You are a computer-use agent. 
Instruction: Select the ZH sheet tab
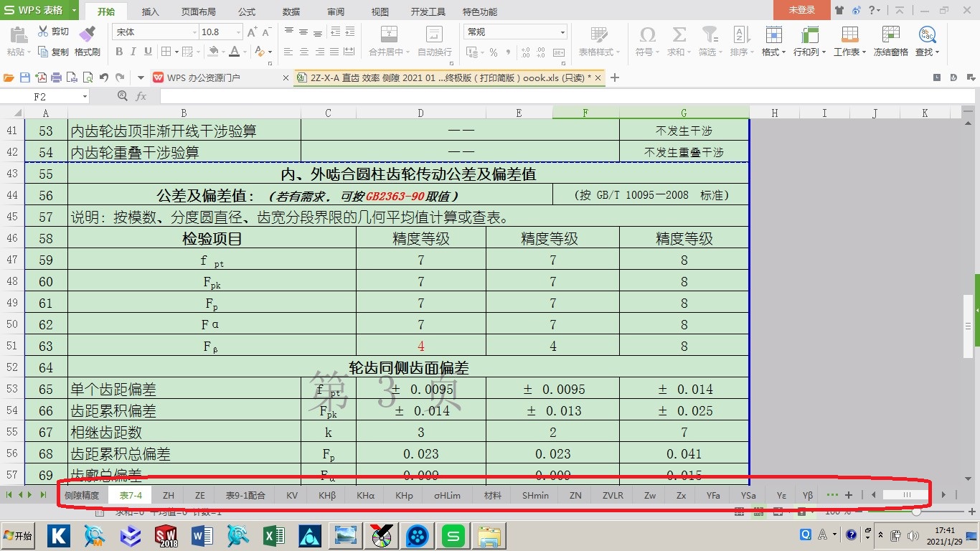(x=169, y=495)
